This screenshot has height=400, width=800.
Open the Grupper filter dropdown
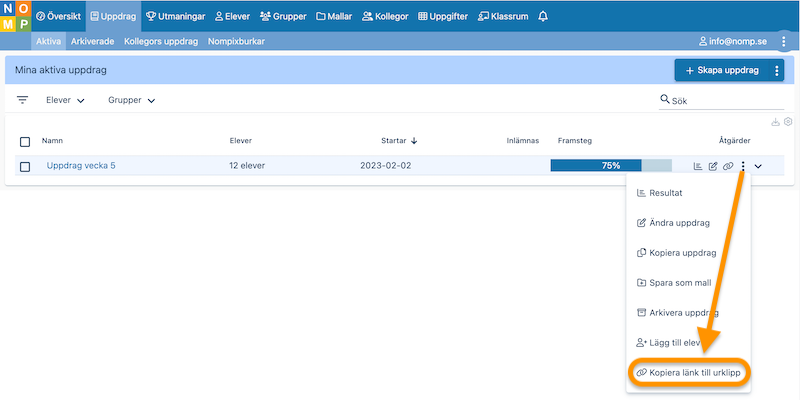click(132, 100)
